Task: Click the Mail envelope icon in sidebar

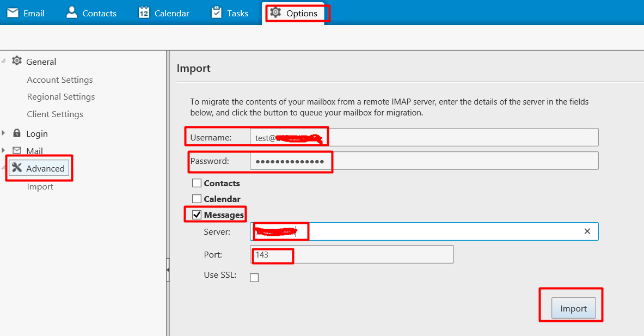Action: pyautogui.click(x=17, y=150)
